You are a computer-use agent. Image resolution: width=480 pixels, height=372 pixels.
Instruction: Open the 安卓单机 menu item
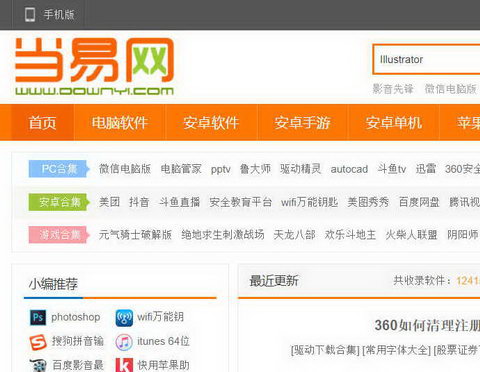tap(394, 123)
